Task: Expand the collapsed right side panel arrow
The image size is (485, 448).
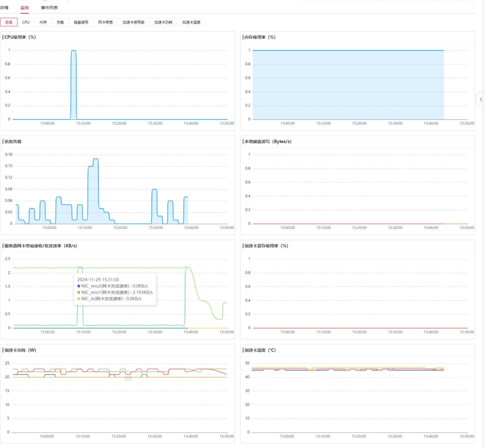Action: 481,99
